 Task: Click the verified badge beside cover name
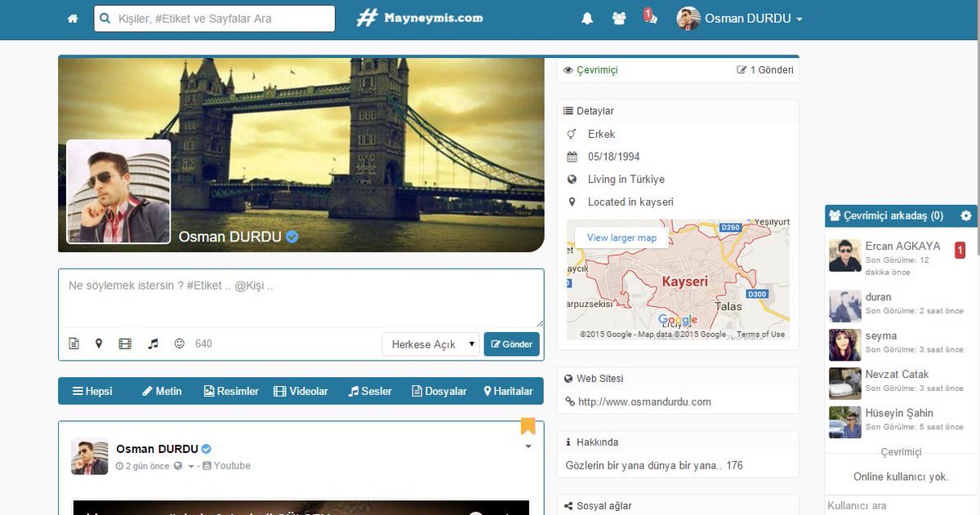tap(292, 237)
